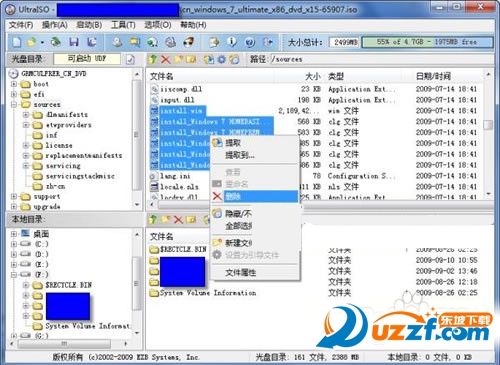Viewport: 500px width, 365px height.
Task: Open the 操作(A) menu
Action: coord(55,25)
